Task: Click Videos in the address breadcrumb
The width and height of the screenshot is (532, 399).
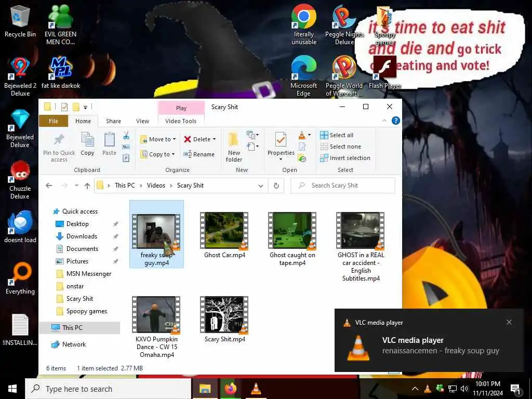Action: (x=156, y=185)
